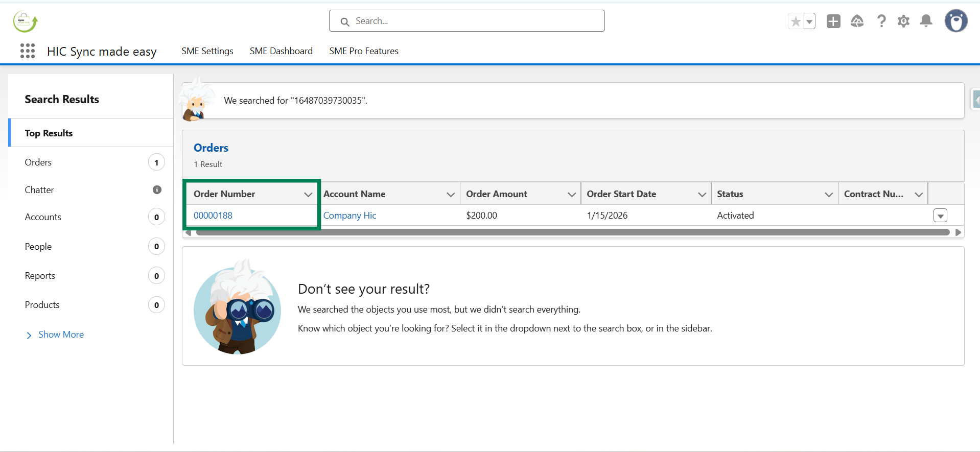Image resolution: width=980 pixels, height=452 pixels.
Task: Sort by Account Name column header
Action: [x=355, y=194]
